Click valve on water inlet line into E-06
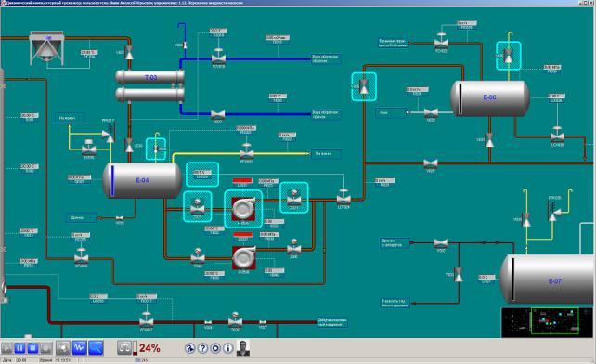This screenshot has height=364, width=596. 431,112
